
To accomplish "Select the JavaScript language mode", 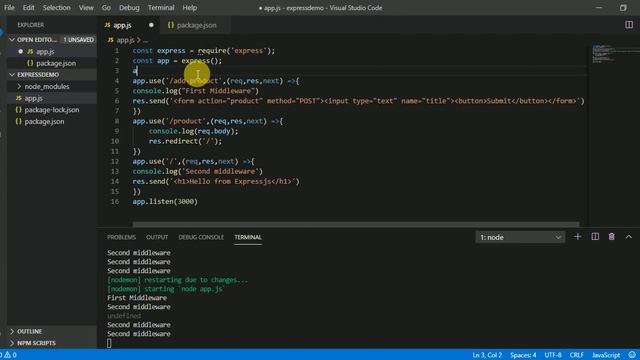I will 606,355.
